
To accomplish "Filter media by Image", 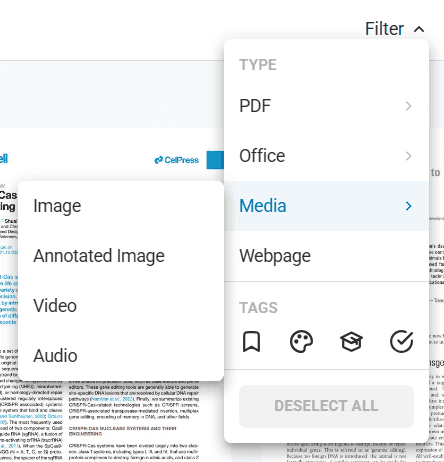I will (121, 206).
